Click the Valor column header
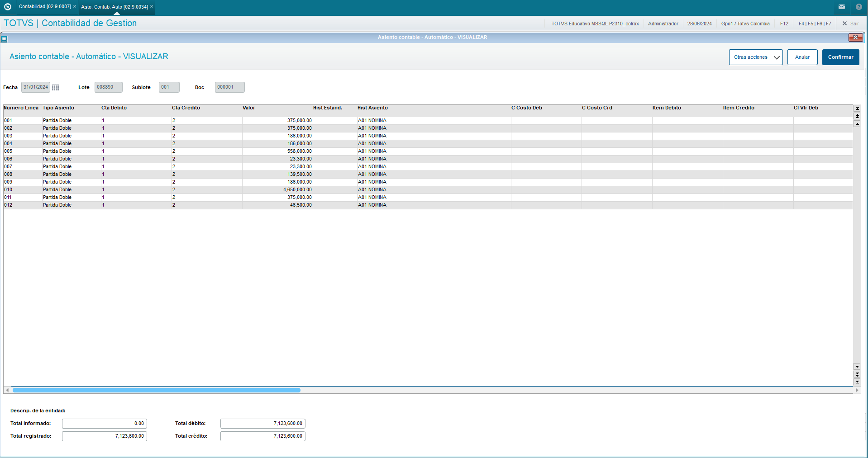Viewport: 868px width, 458px height. (249, 108)
